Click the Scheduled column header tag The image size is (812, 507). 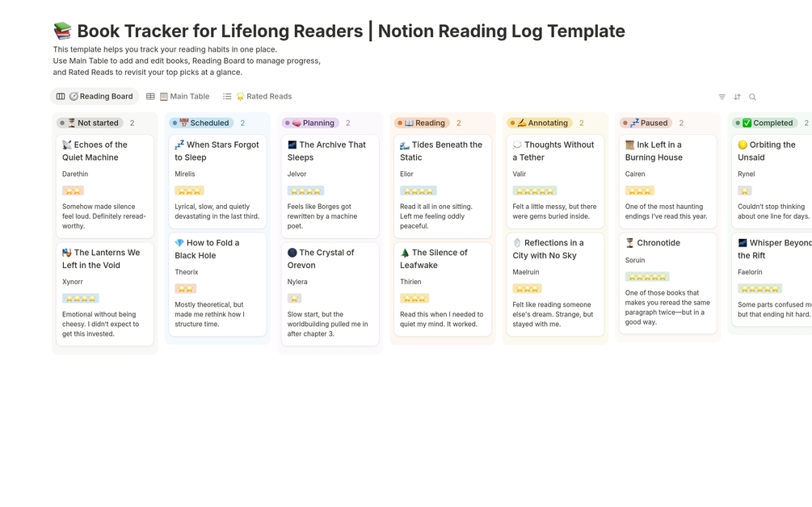coord(201,124)
